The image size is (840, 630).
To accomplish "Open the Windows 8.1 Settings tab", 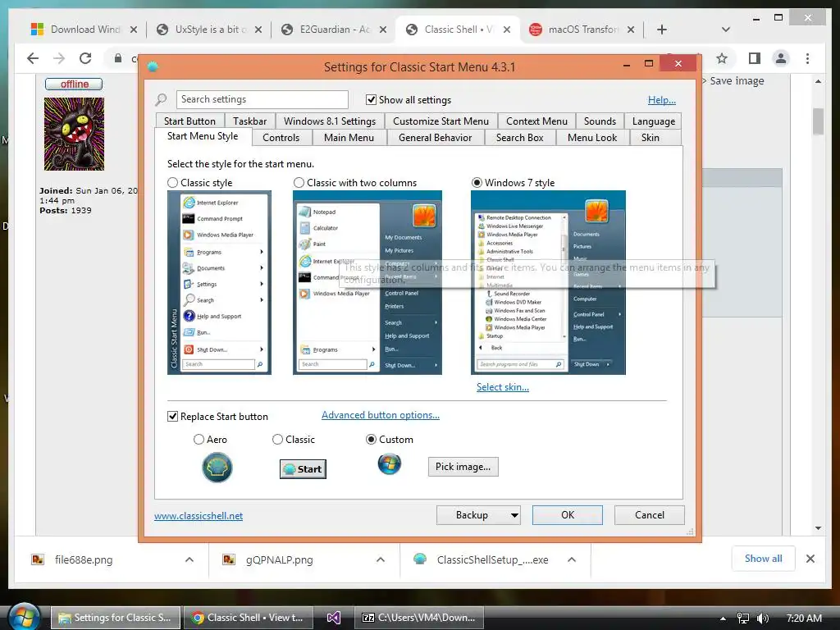I will click(330, 121).
